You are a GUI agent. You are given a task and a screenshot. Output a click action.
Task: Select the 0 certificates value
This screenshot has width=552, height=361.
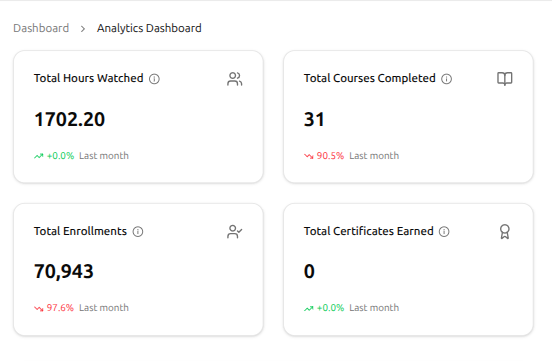click(x=309, y=272)
